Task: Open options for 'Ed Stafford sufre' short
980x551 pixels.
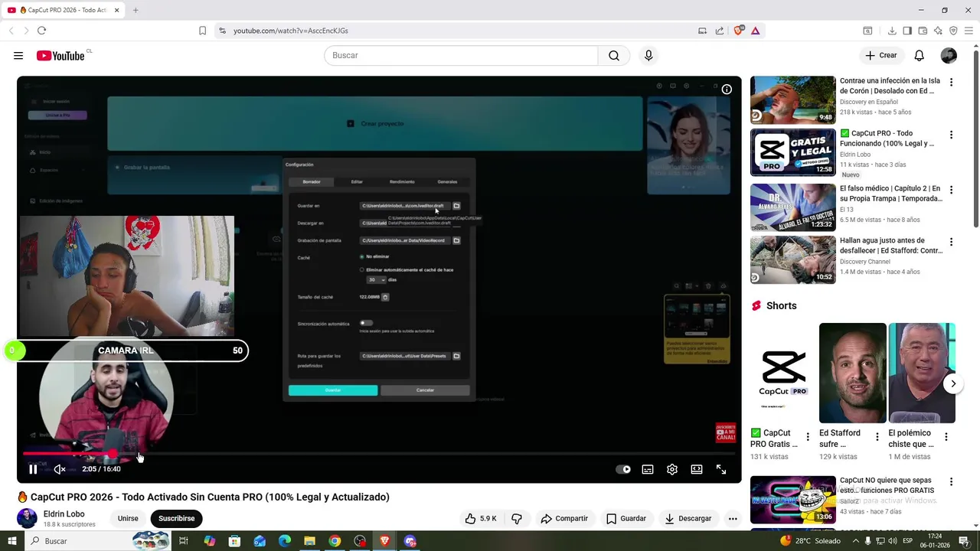Action: (x=877, y=437)
